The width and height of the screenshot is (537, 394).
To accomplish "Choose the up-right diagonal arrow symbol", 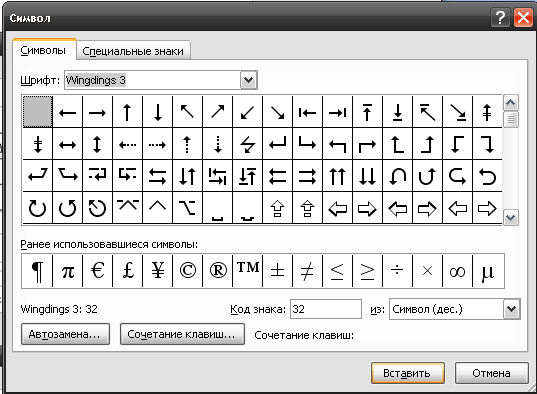I will point(217,112).
